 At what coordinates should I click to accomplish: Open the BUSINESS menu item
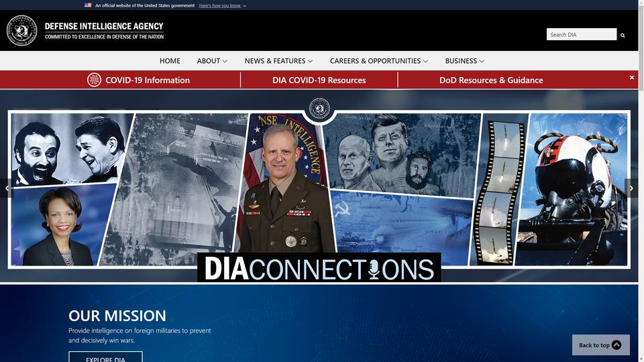[x=461, y=61]
